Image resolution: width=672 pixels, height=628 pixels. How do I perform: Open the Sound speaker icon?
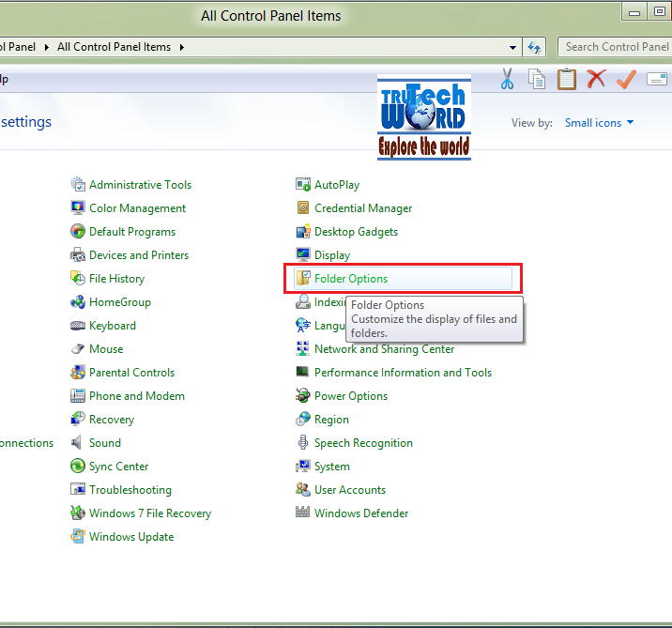click(x=77, y=442)
